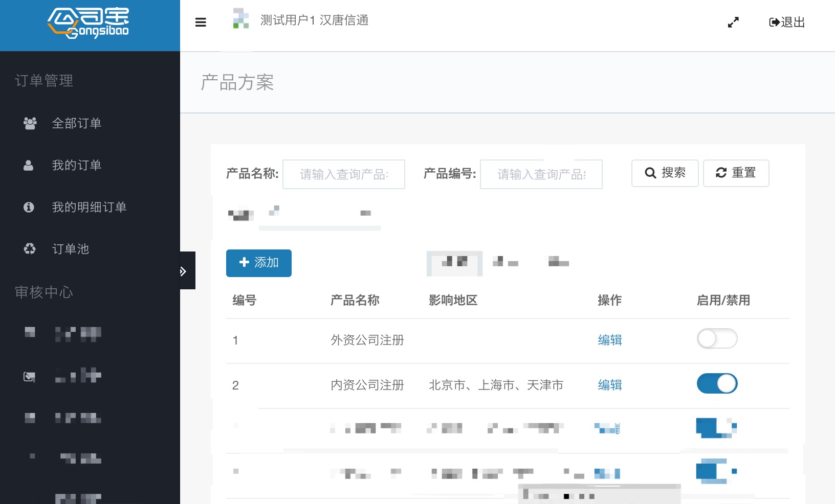Screen dimensions: 835x504
Task: Click the group icon beside 全部订单
Action: (30, 123)
